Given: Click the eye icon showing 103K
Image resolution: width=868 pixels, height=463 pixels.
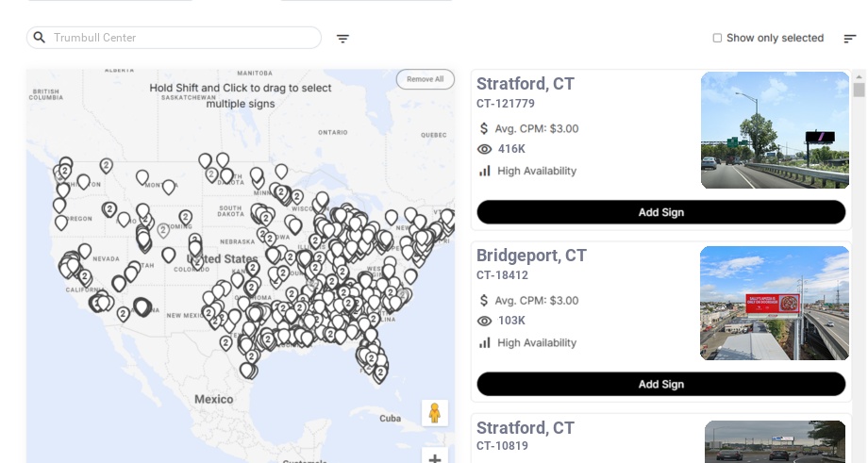Looking at the screenshot, I should 485,321.
